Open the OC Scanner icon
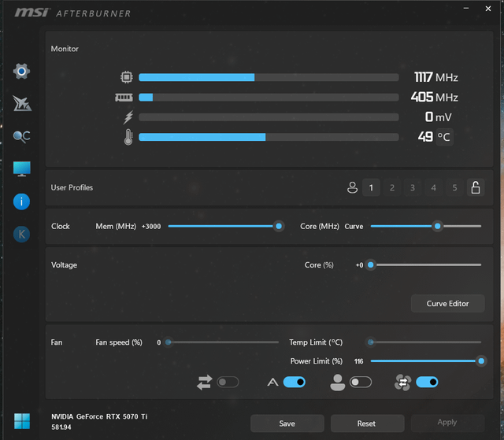Screen dimensions: 504x440 click(21, 136)
